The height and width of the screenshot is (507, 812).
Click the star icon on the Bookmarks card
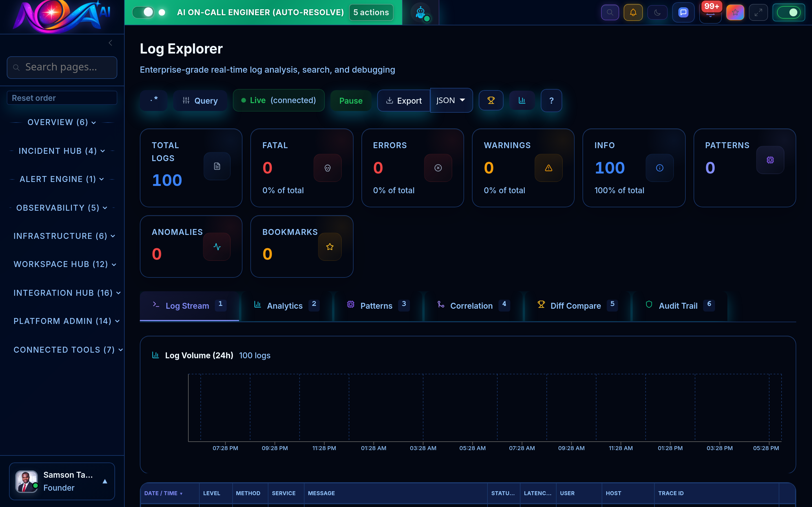pyautogui.click(x=330, y=247)
